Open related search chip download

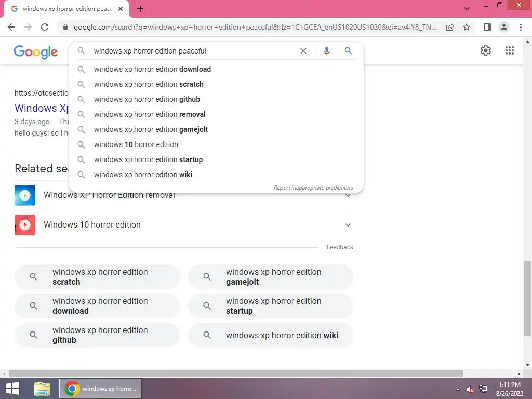[97, 306]
